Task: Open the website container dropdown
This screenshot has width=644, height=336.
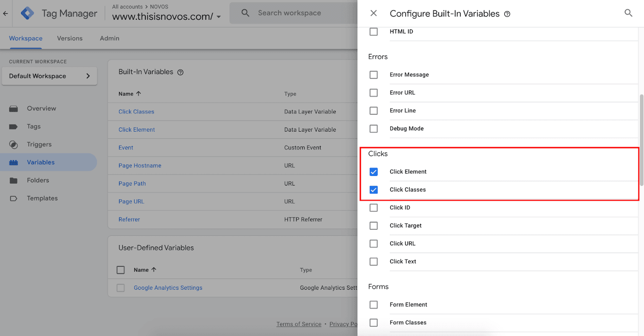Action: [219, 16]
